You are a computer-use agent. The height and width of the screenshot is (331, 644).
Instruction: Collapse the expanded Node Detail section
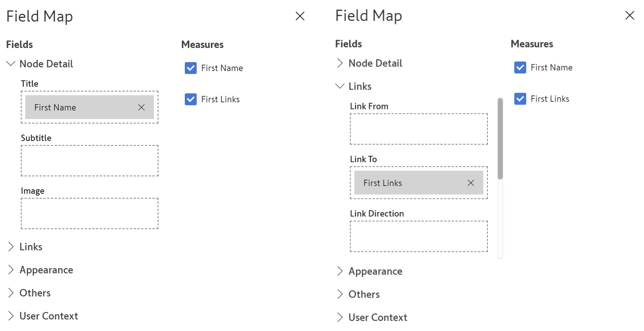coord(11,64)
